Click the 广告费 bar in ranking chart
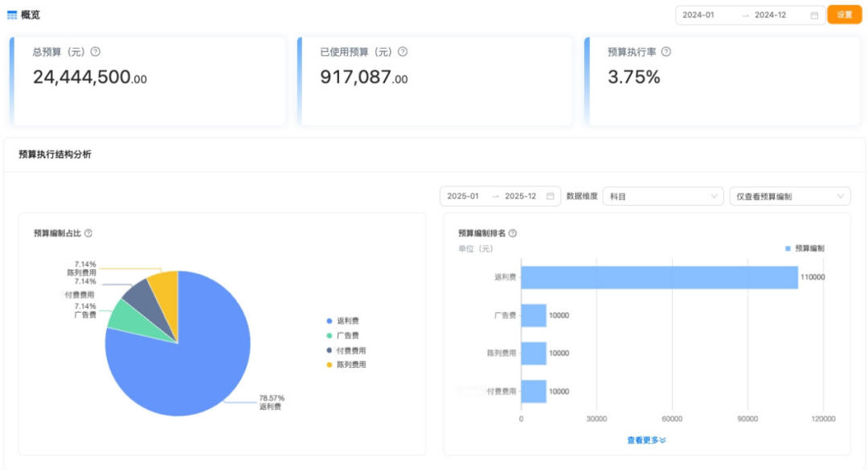The width and height of the screenshot is (868, 470). tap(534, 316)
